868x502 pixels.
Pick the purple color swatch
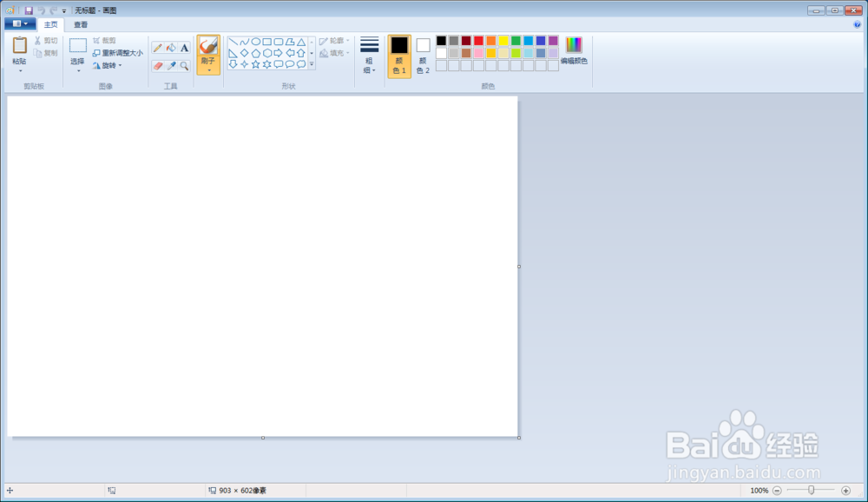point(553,41)
